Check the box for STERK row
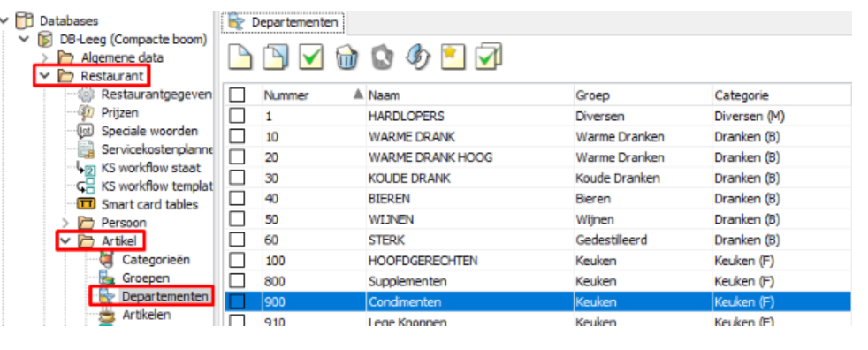 click(237, 240)
